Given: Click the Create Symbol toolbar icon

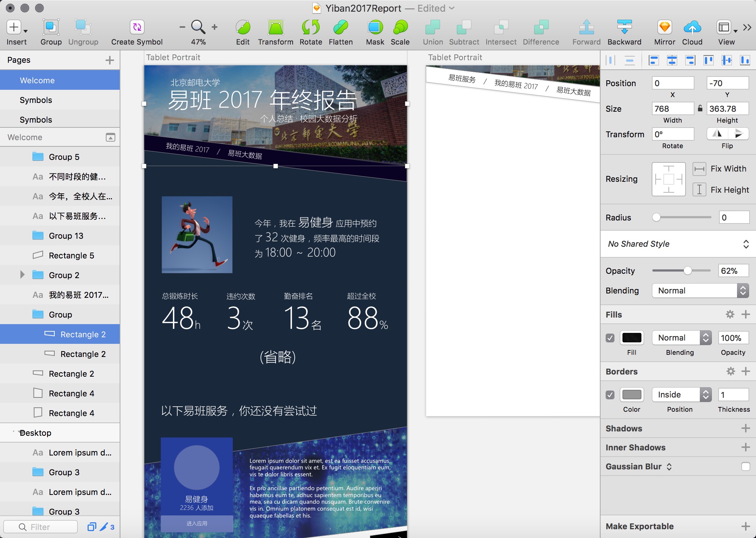Looking at the screenshot, I should (137, 27).
